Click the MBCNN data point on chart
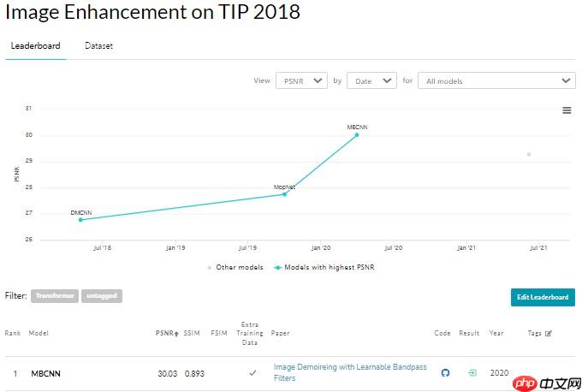 coord(357,134)
